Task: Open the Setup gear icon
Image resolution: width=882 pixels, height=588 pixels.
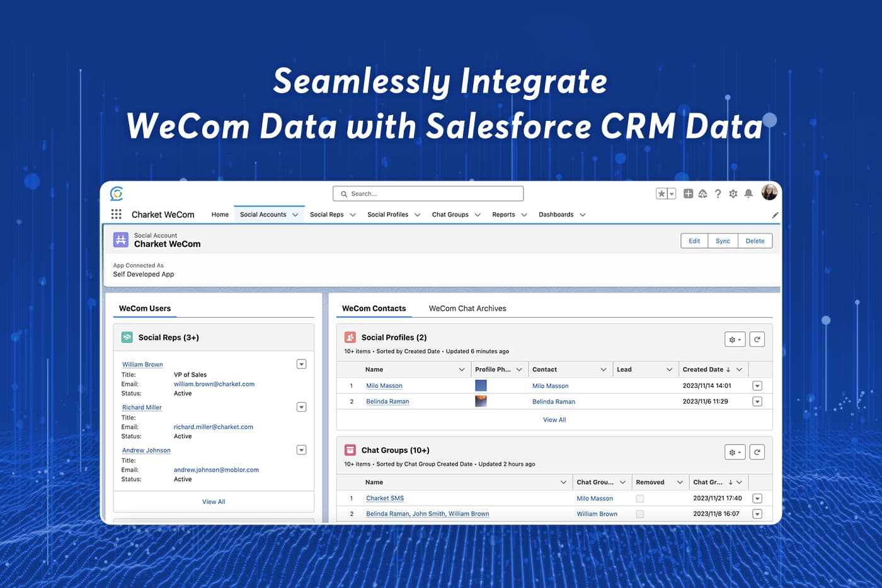Action: pos(733,194)
